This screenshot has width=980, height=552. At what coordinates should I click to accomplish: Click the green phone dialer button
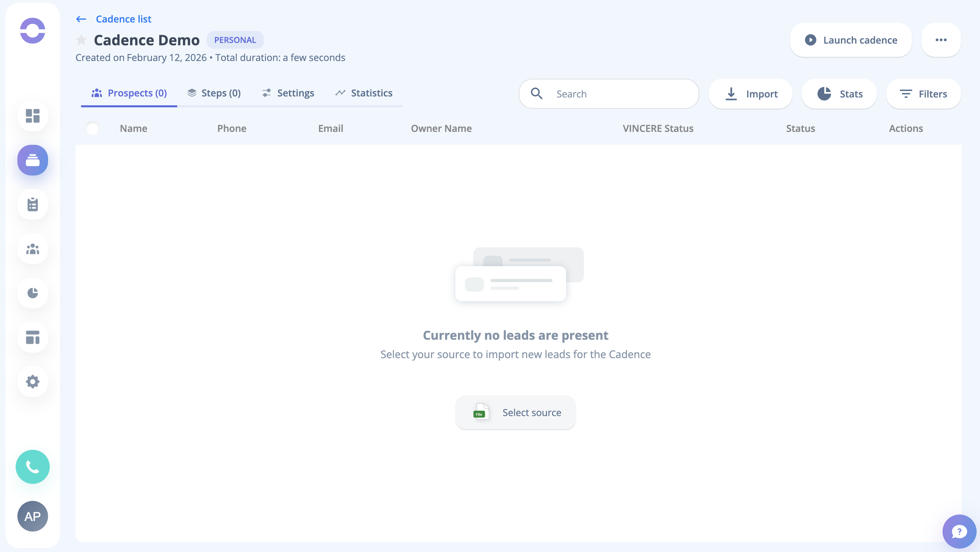point(33,467)
